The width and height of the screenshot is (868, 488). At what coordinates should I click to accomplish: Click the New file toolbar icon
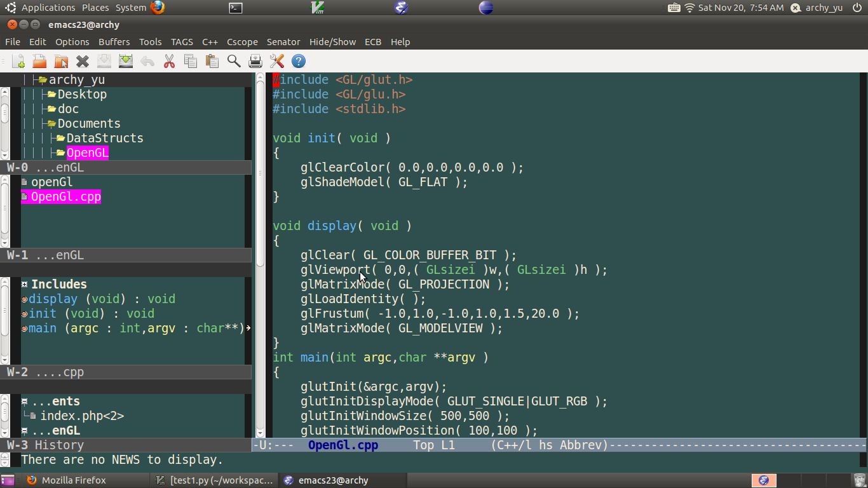pos(18,61)
